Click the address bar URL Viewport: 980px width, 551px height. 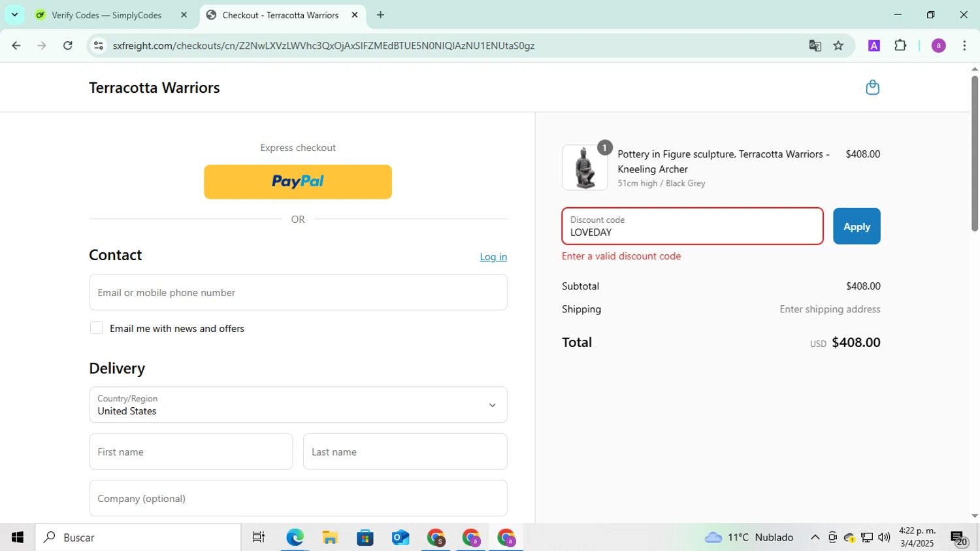point(323,46)
